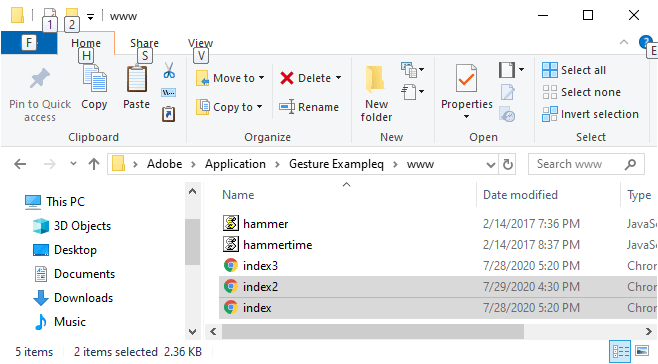
Task: Click the Paste clipboard icon
Action: (137, 79)
